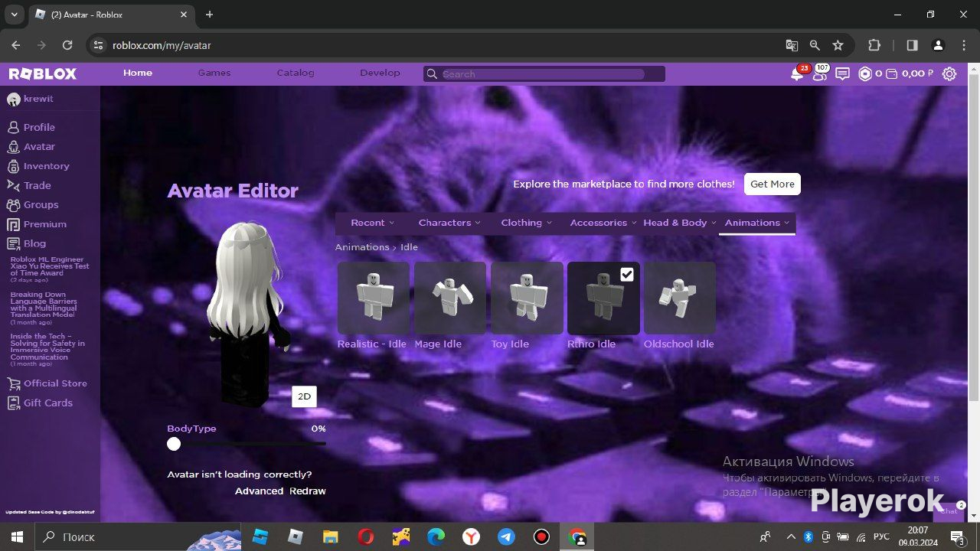Screen dimensions: 980x551
Task: Go to Home in the Roblox navbar
Action: tap(138, 73)
